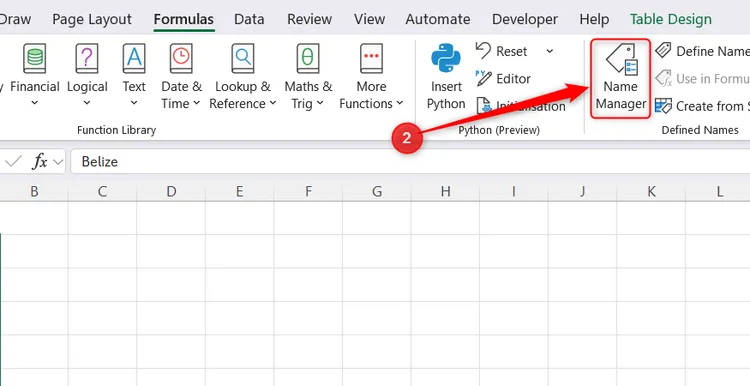Select column B header

click(34, 192)
